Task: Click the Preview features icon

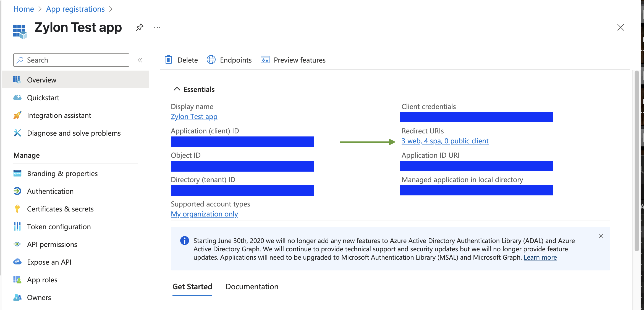Action: (265, 60)
